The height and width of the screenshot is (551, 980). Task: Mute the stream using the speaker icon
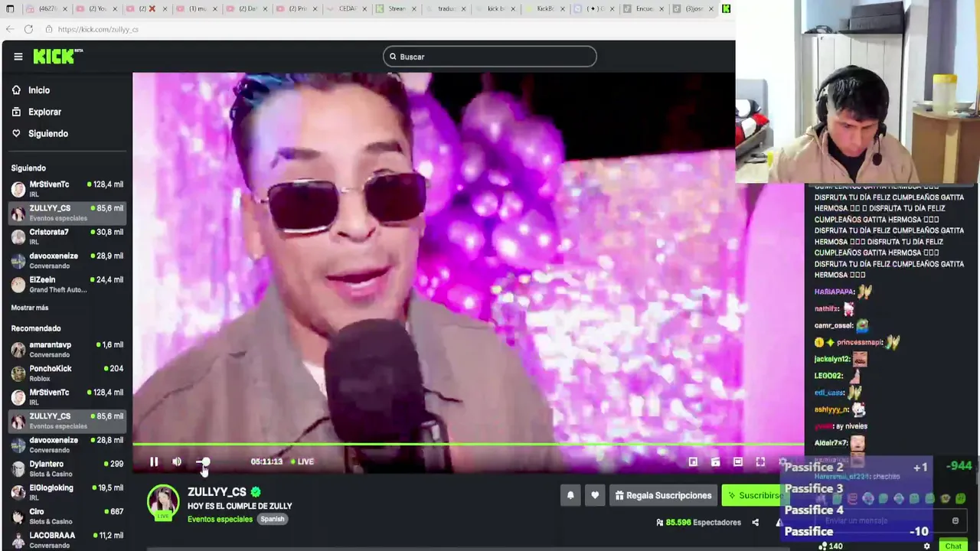[177, 461]
